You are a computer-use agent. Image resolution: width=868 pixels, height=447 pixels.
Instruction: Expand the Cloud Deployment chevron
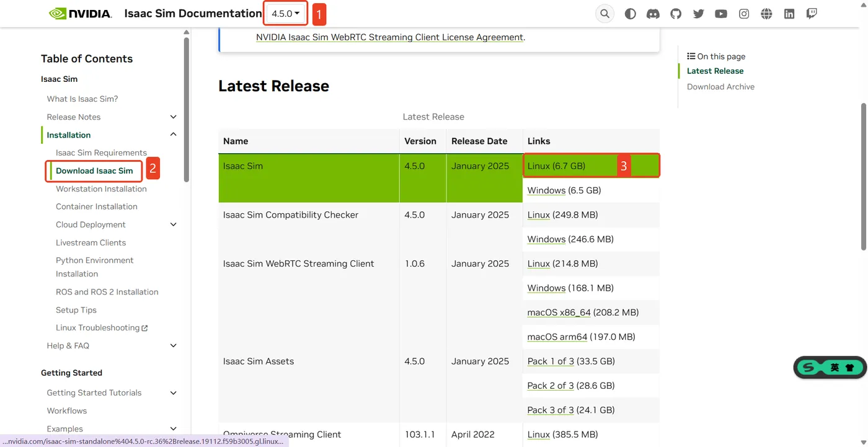tap(174, 224)
